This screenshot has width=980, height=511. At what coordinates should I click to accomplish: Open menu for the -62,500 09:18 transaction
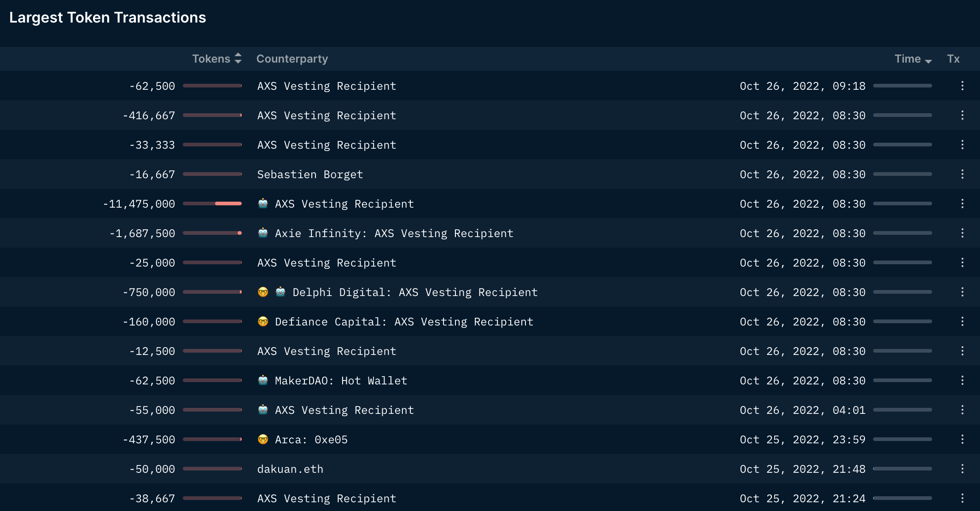coord(962,86)
